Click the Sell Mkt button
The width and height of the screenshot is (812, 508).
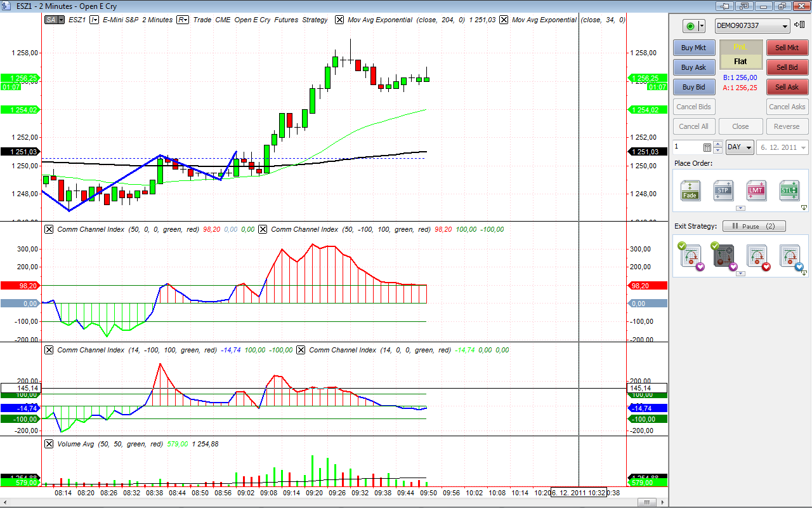click(787, 48)
